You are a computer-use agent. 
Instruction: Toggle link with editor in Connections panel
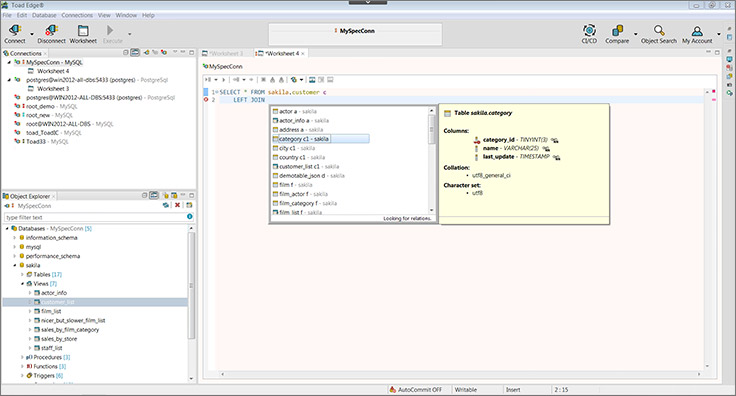[x=135, y=53]
